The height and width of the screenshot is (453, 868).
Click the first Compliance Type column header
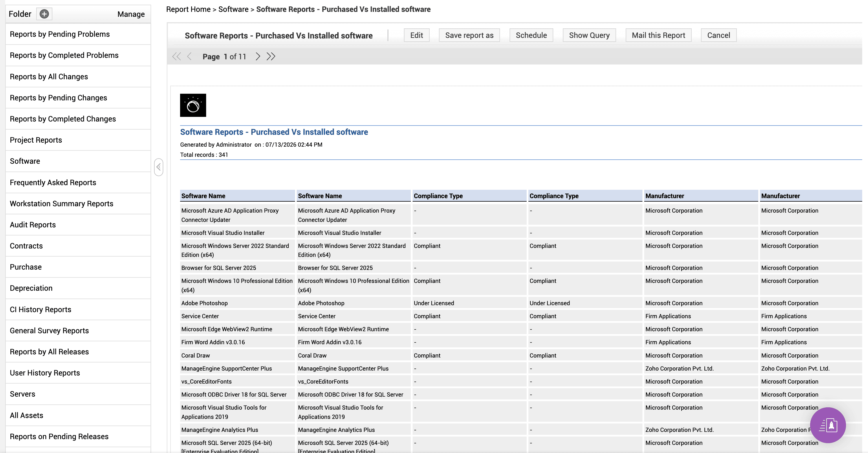[469, 196]
